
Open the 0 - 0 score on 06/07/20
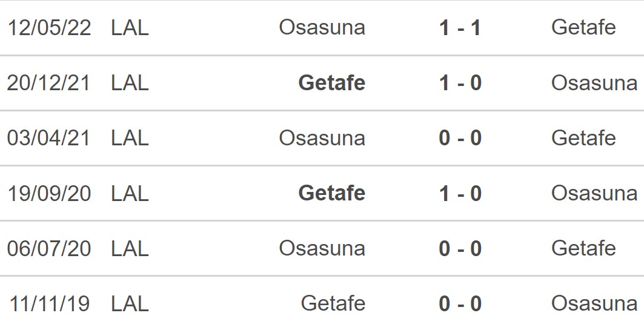tap(460, 248)
